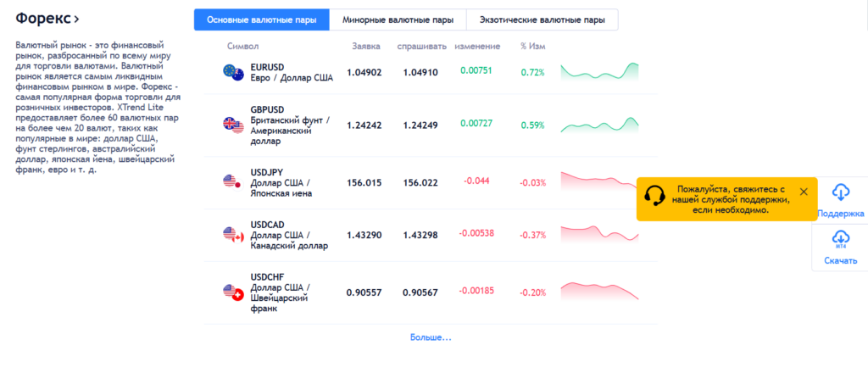Open the Форекс heading link
The image size is (868, 373).
48,18
